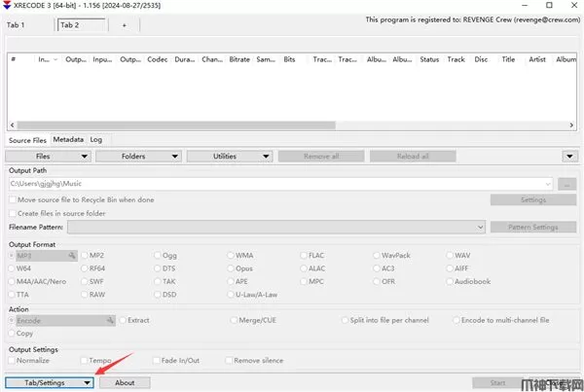Click the file list horizontal scrollbar

[x=292, y=125]
